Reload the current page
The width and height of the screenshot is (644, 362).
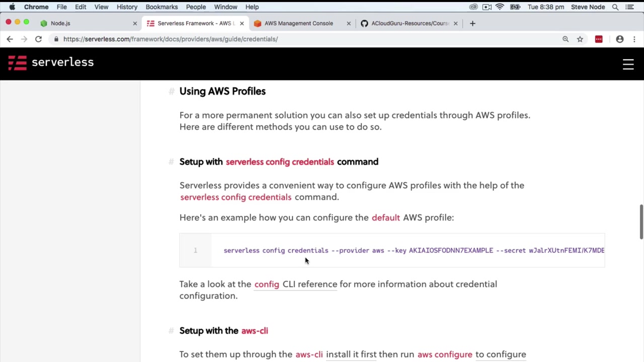click(x=38, y=39)
